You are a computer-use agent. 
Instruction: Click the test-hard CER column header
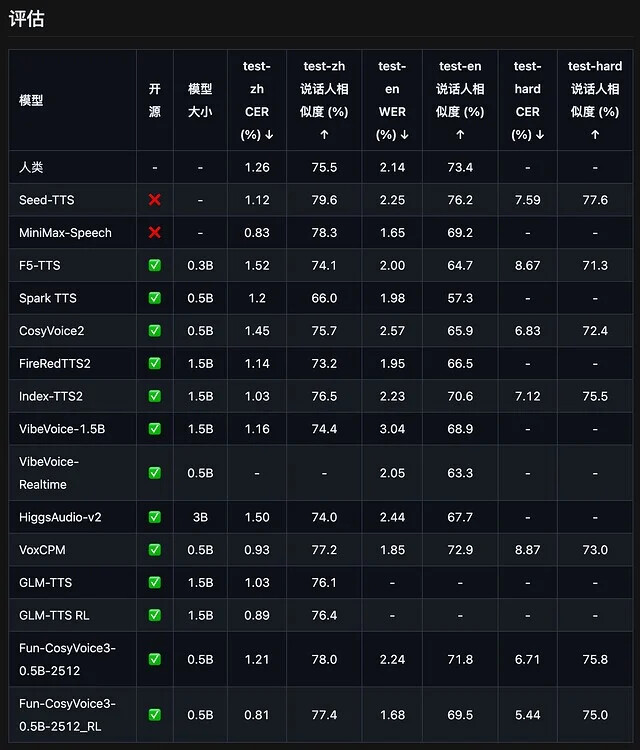coord(528,100)
